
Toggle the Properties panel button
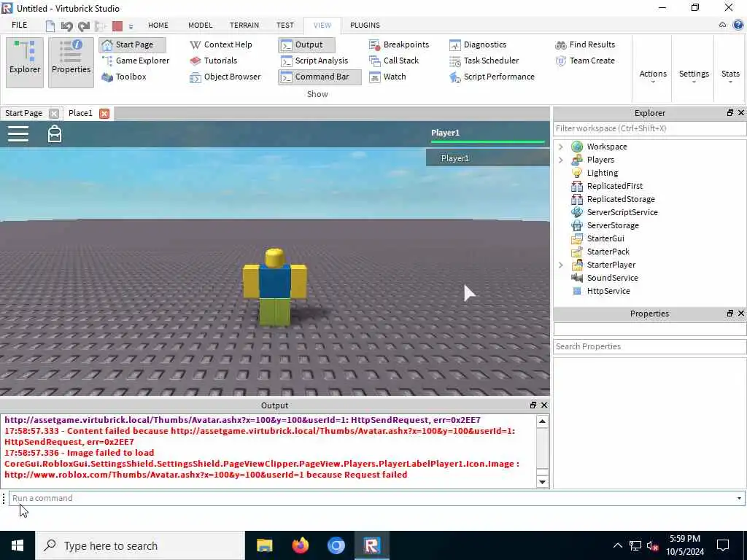71,63
